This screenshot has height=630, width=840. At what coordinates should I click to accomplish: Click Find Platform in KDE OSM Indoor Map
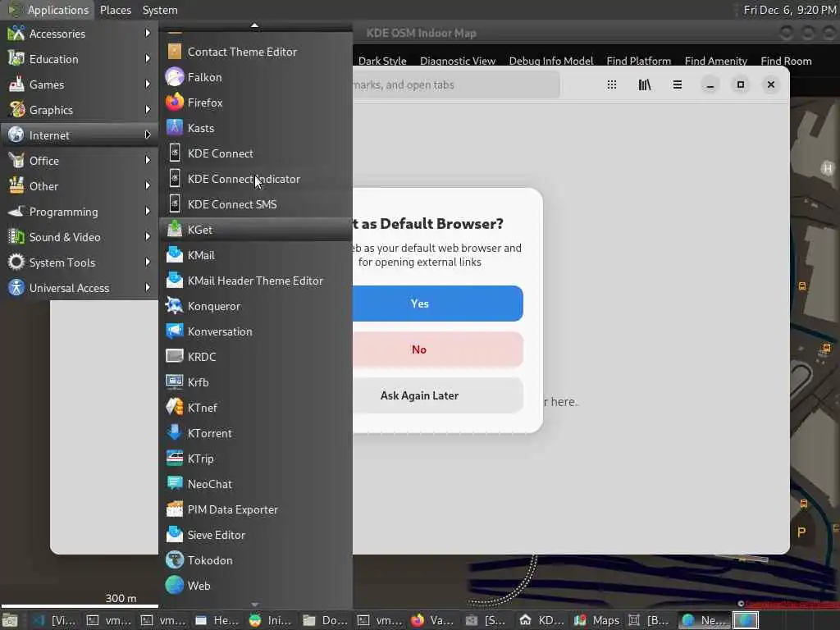pos(638,61)
